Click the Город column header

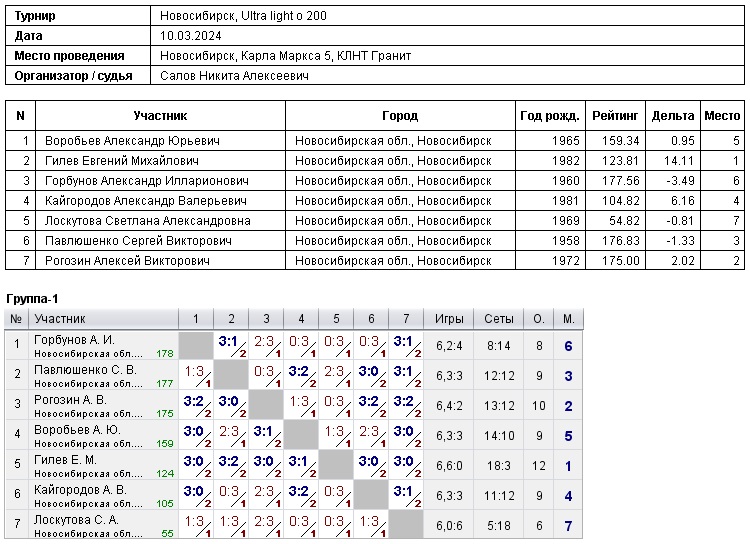tap(400, 116)
